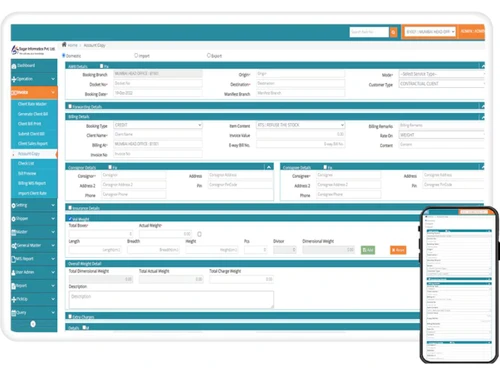
Task: Click the Home icon in the breadcrumb
Action: 64,45
